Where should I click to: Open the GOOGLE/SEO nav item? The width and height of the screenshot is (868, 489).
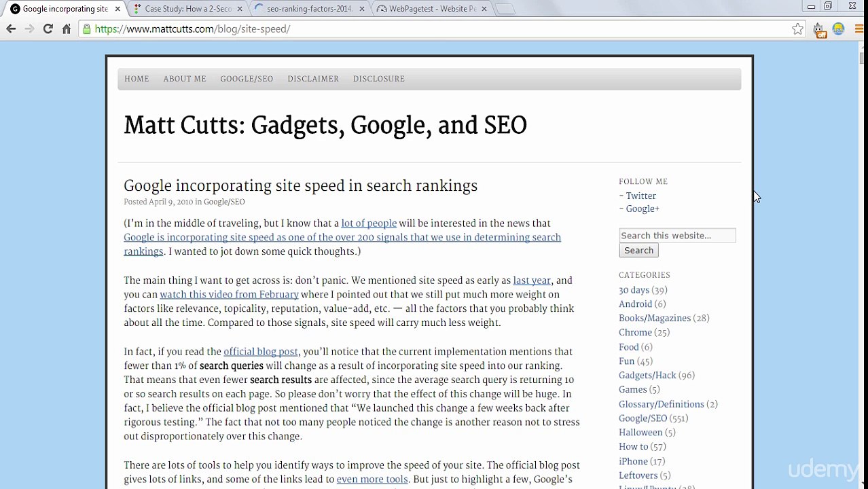coord(247,79)
